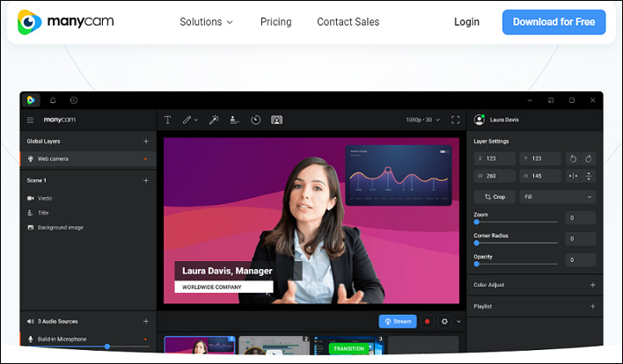Toggle the Build-in Microphone orange dot

(x=145, y=339)
